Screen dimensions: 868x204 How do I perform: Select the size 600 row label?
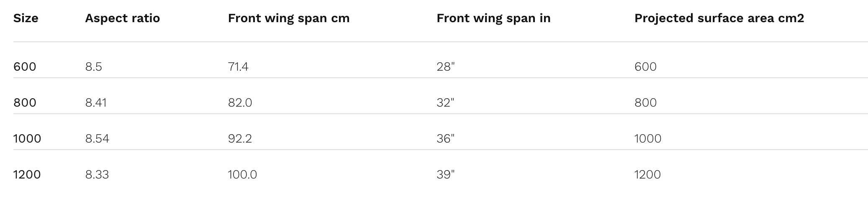[x=25, y=66]
